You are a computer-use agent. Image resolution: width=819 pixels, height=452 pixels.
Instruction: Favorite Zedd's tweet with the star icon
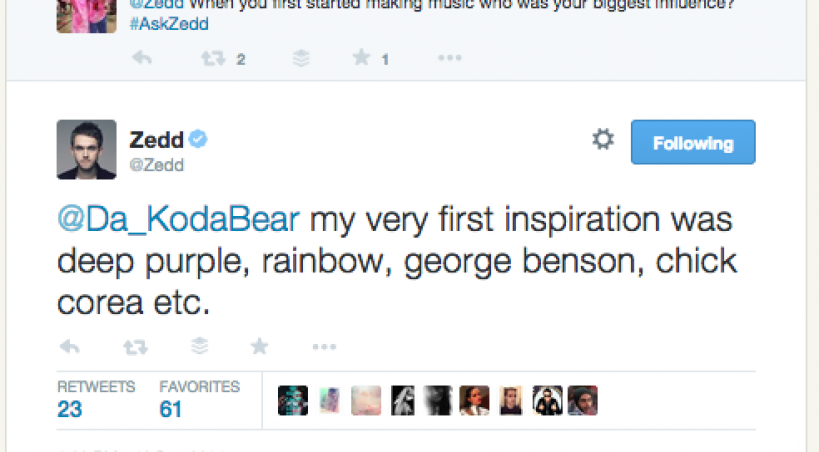(259, 346)
